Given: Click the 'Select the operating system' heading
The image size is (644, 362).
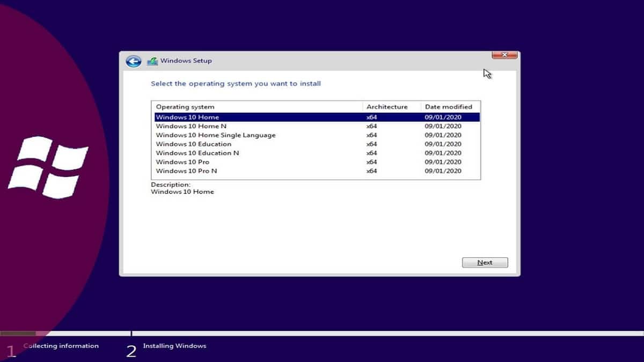Looking at the screenshot, I should [236, 84].
